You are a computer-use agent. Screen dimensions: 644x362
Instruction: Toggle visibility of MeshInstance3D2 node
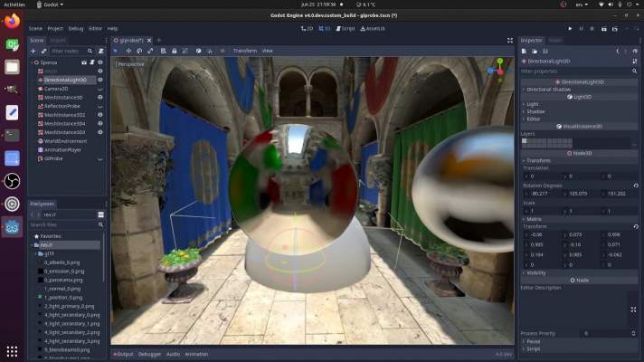tap(100, 115)
